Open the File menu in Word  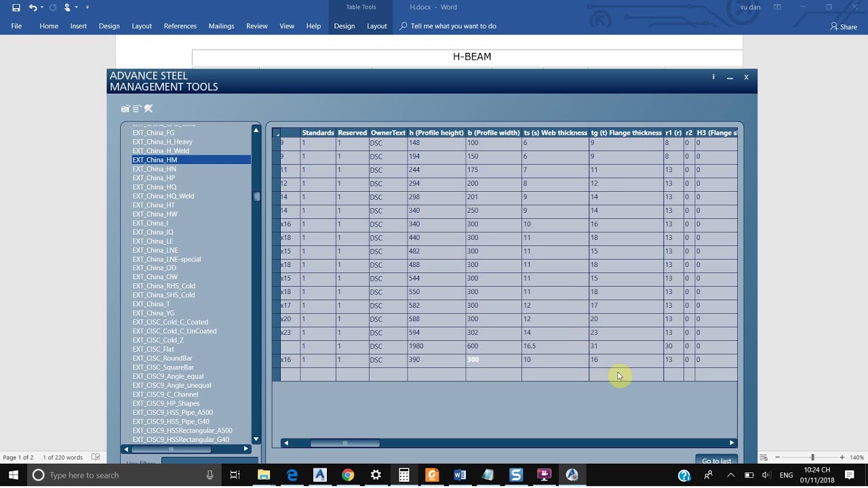(16, 26)
